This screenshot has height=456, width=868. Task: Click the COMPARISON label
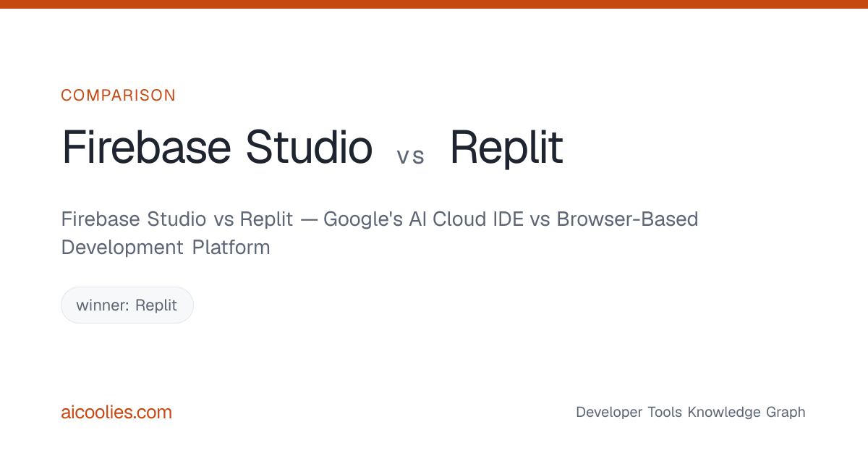coord(118,95)
